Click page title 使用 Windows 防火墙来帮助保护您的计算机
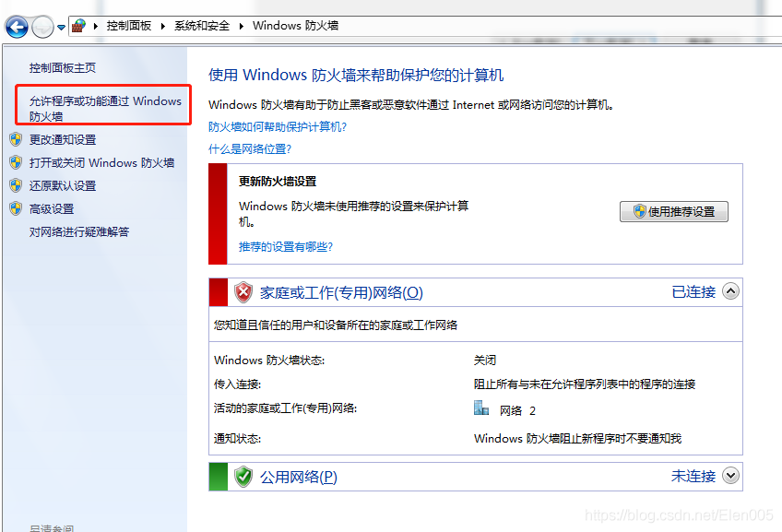782x532 pixels. [356, 76]
